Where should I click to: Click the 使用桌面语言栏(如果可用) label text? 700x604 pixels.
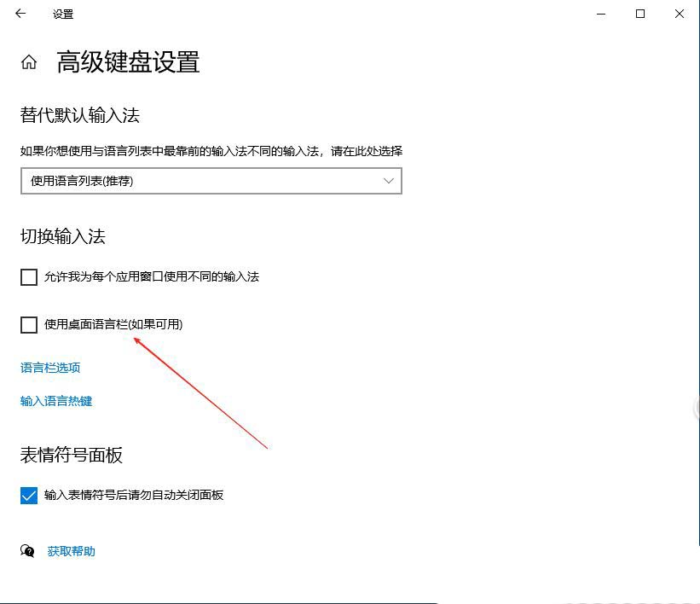tap(113, 324)
